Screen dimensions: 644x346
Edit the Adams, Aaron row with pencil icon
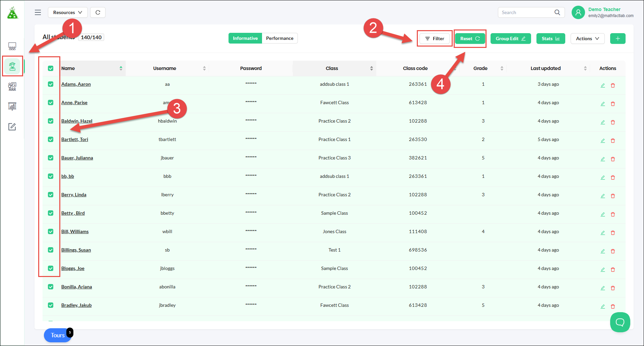click(x=603, y=85)
